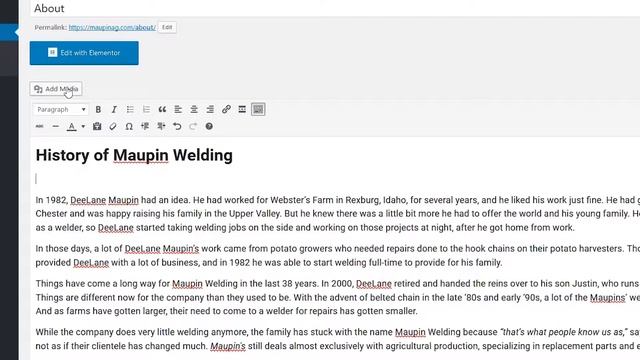The width and height of the screenshot is (640, 360).
Task: Increase paragraph indent
Action: pos(161,127)
